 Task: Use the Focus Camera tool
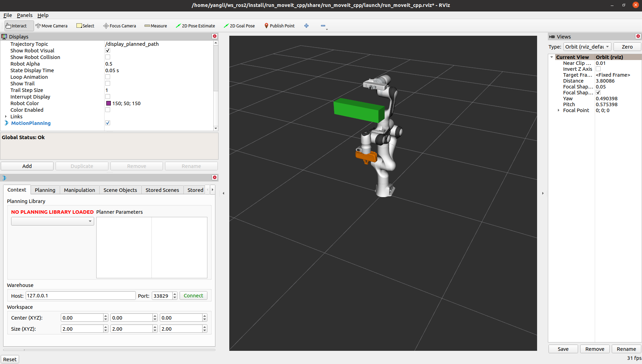click(x=120, y=26)
